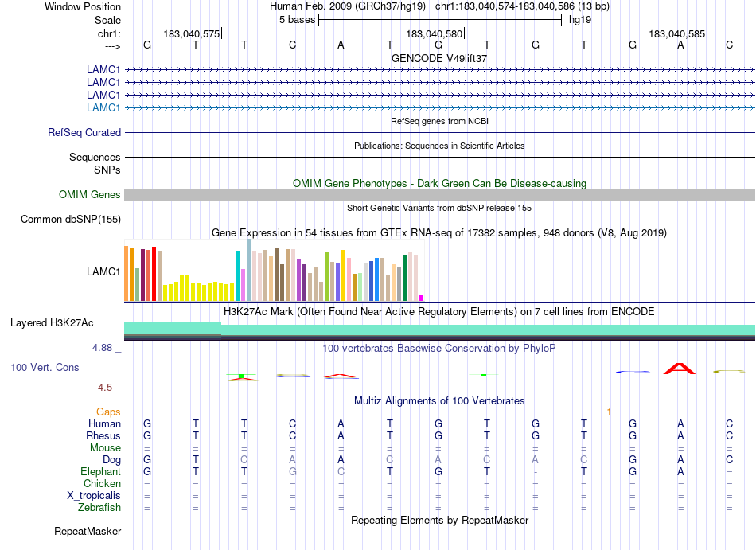Viewport: 756px width, 550px height.
Task: Click the Elephant species label
Action: point(100,471)
